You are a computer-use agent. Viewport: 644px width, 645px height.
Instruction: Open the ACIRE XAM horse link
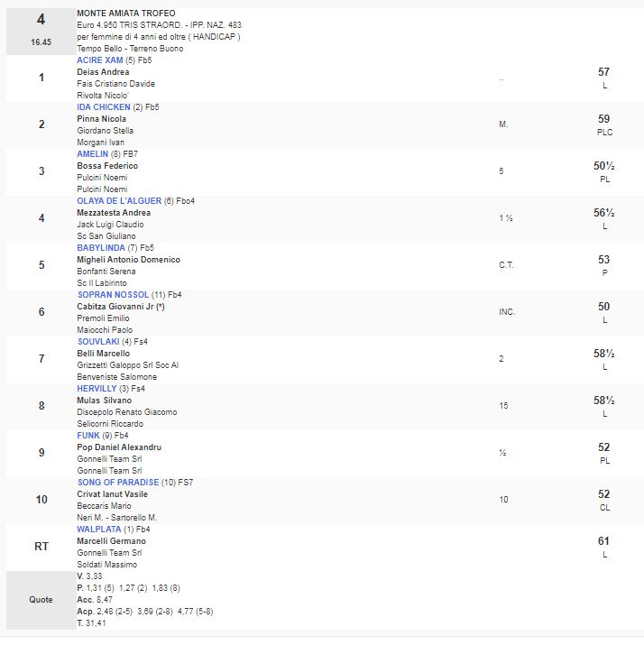[100, 60]
